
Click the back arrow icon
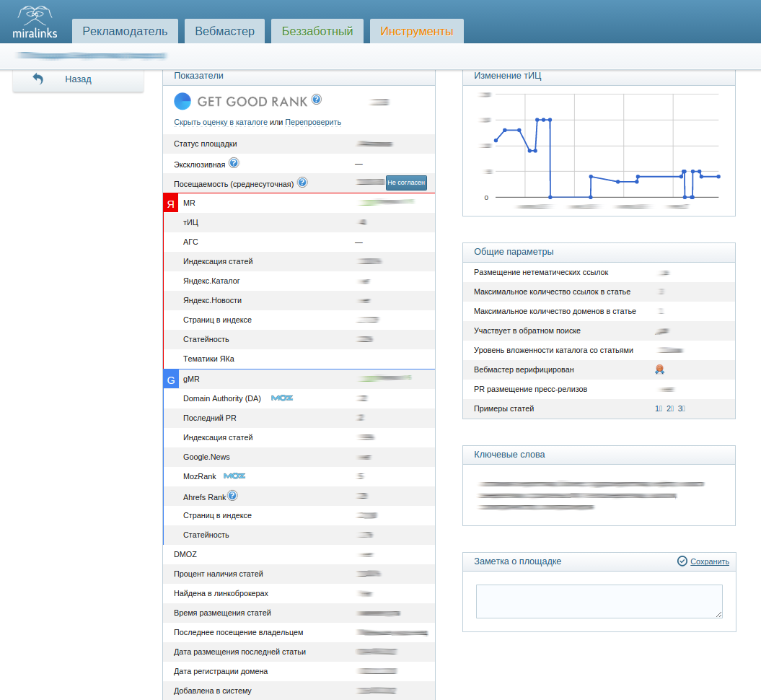38,79
